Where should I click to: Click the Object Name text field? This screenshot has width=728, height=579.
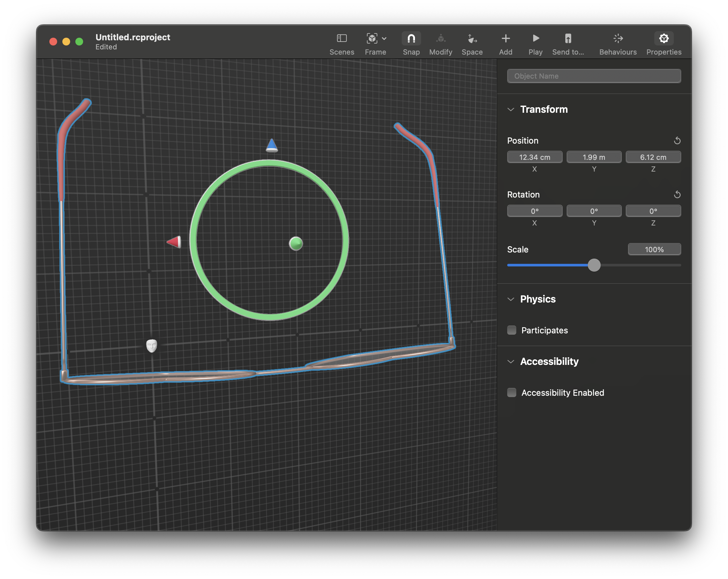594,76
